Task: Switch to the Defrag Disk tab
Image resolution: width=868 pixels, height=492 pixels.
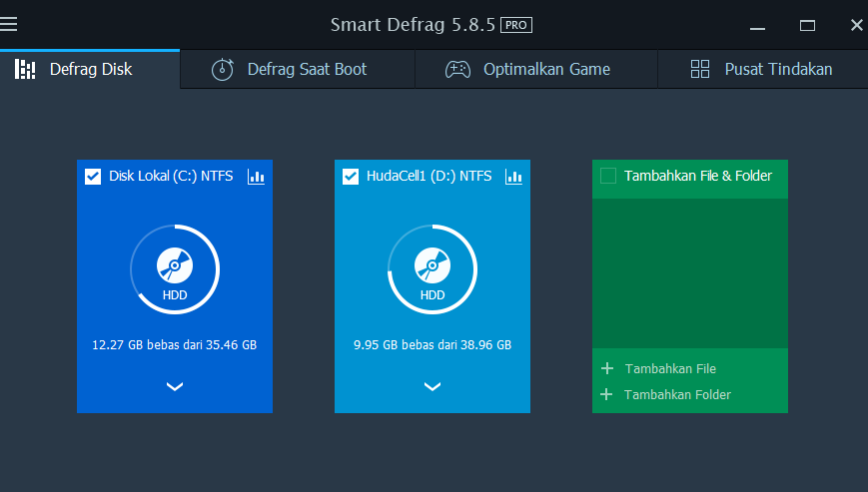Action: coord(90,69)
